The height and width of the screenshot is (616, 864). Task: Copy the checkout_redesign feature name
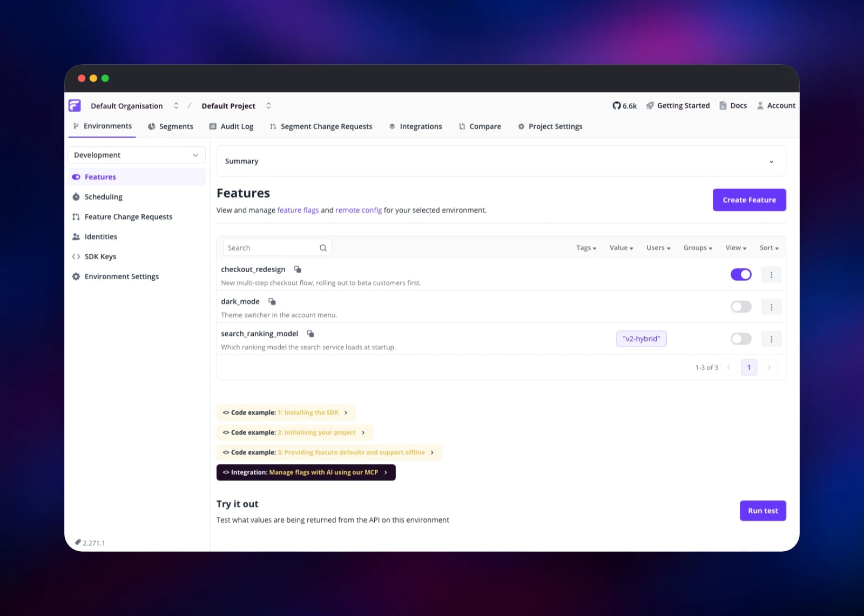coord(298,269)
